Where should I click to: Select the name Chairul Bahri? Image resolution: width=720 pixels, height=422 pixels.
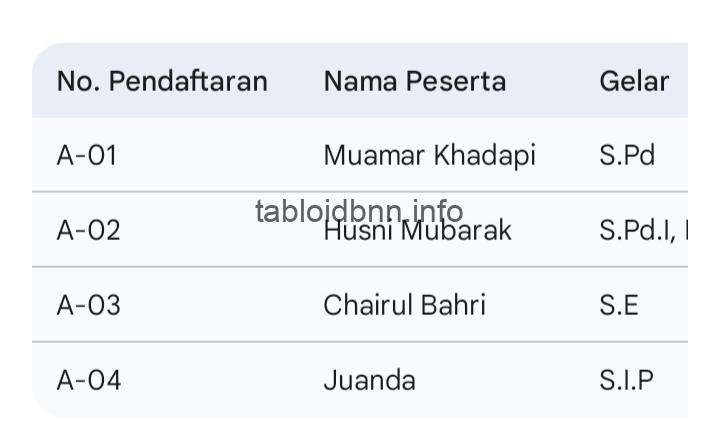pyautogui.click(x=404, y=305)
